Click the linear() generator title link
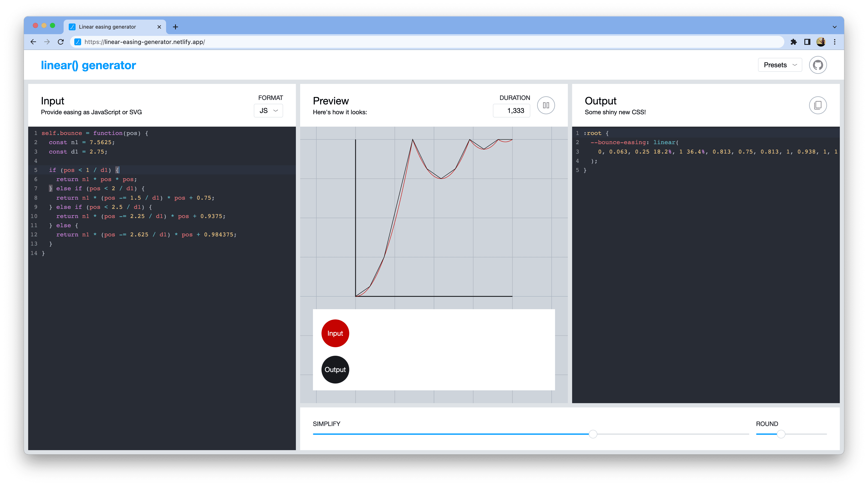Viewport: 868px width, 486px height. 88,65
